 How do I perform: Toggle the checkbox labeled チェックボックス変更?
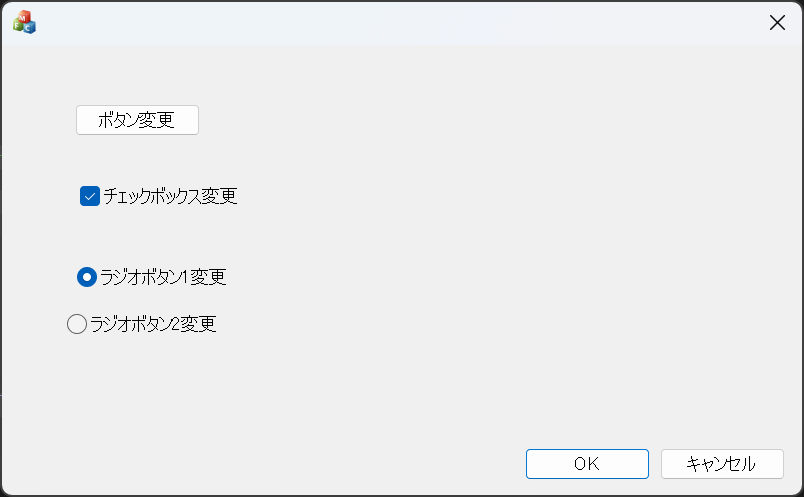90,196
